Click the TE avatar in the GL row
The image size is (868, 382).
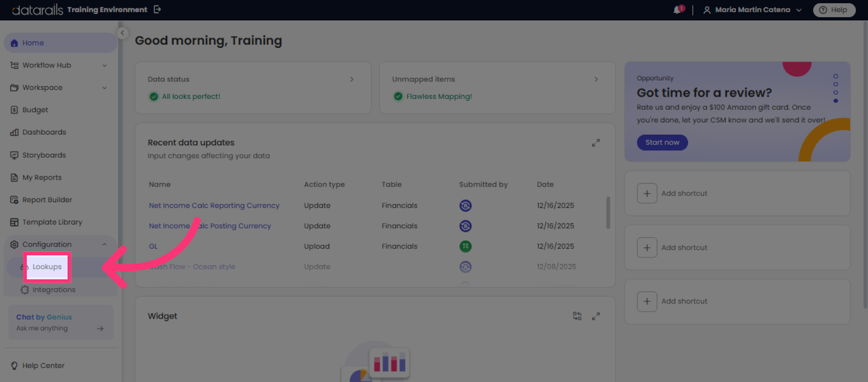[465, 247]
